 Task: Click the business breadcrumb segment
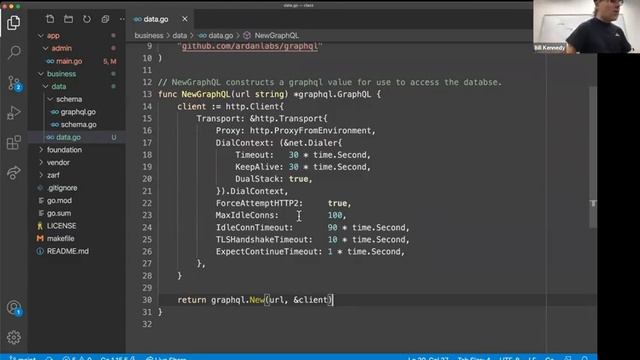click(149, 36)
